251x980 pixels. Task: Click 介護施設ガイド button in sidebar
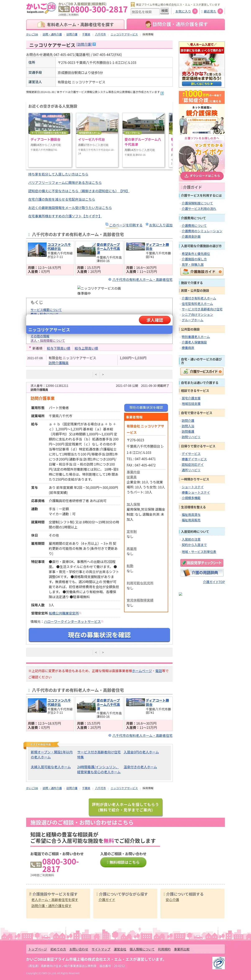[x=202, y=272]
